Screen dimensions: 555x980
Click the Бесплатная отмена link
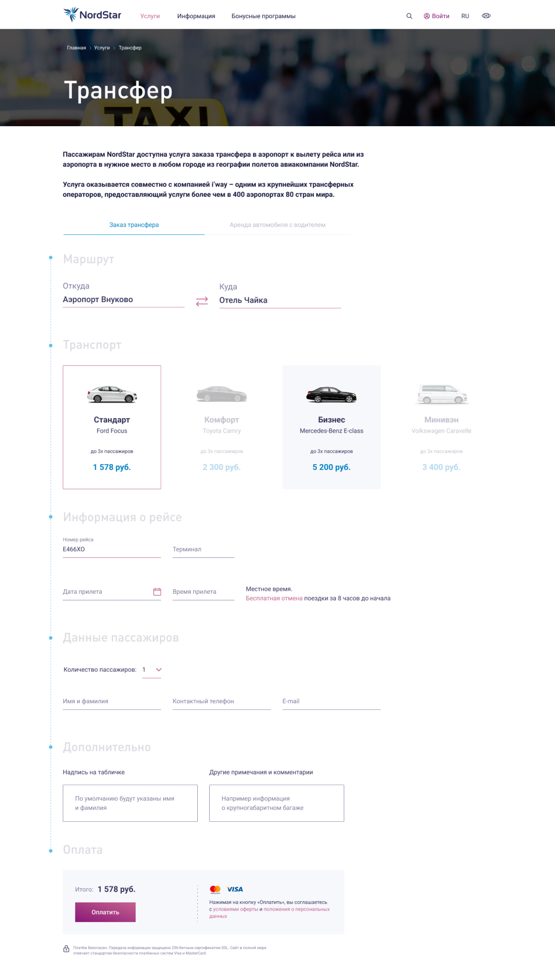click(x=274, y=598)
